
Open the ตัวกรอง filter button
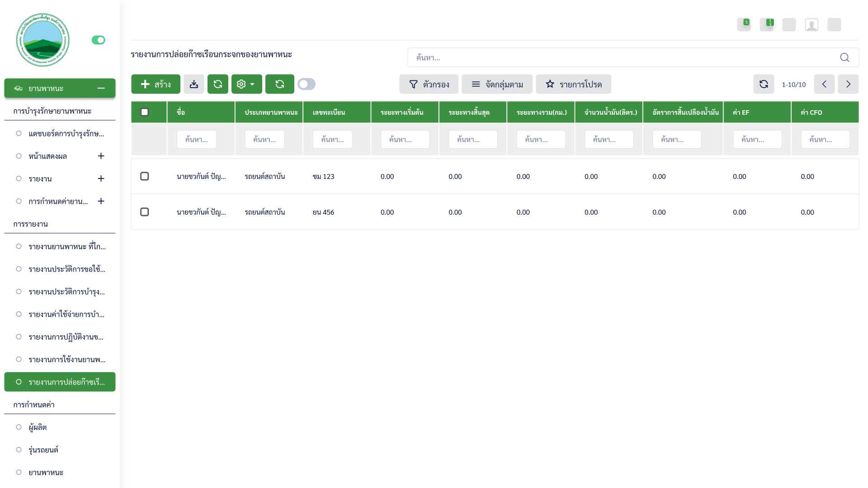[429, 84]
